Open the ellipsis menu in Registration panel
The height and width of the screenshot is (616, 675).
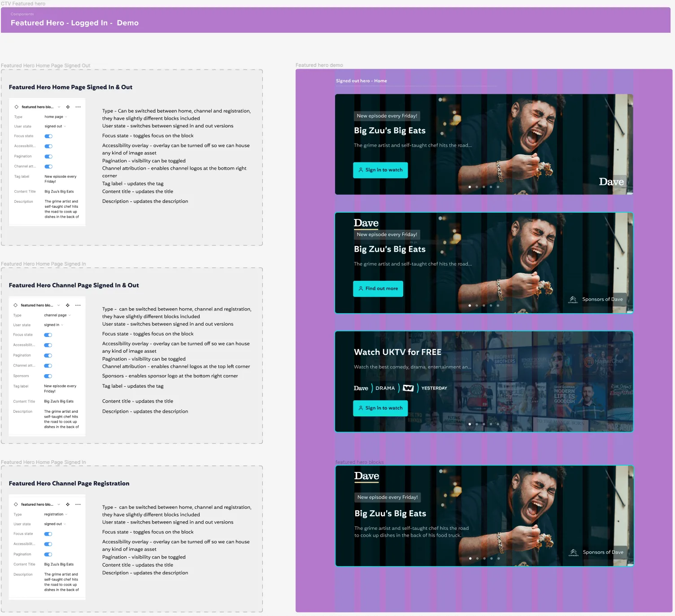point(78,504)
